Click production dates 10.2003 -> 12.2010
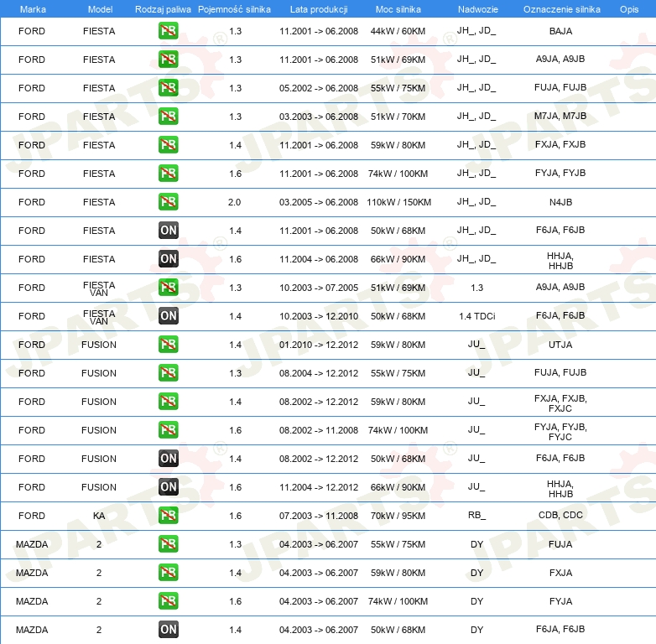The width and height of the screenshot is (656, 644). [x=319, y=316]
